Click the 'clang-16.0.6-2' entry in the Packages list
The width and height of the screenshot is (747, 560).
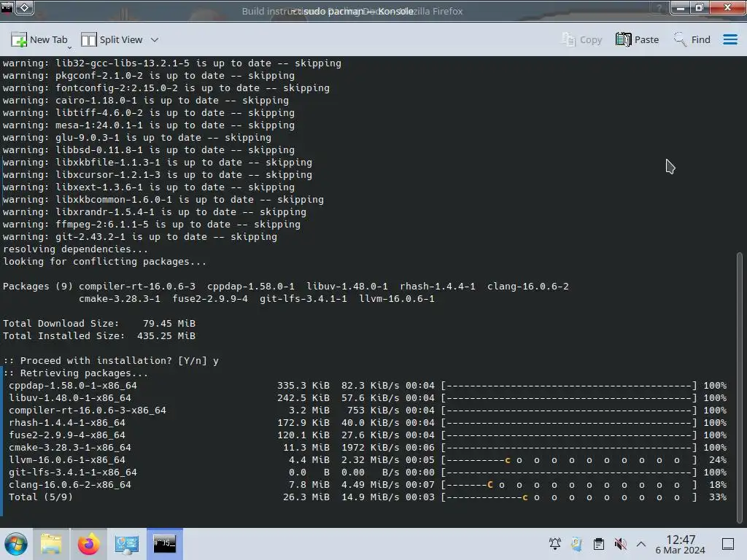[x=528, y=286]
